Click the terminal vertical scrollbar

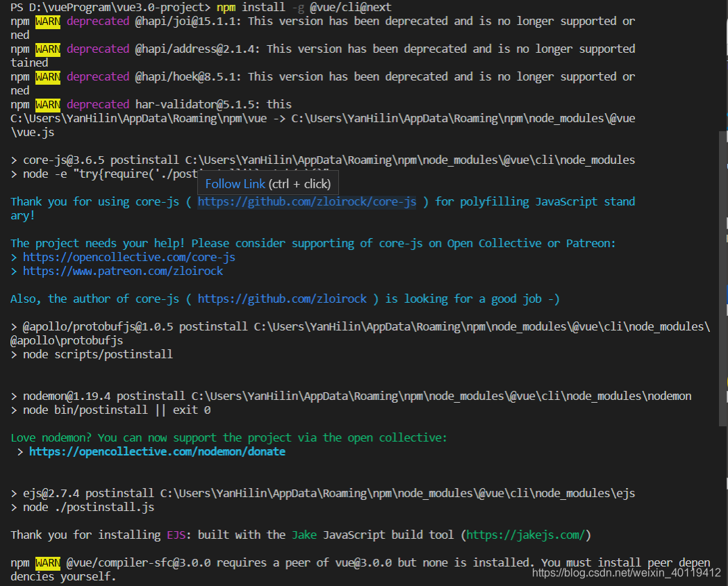click(723, 278)
